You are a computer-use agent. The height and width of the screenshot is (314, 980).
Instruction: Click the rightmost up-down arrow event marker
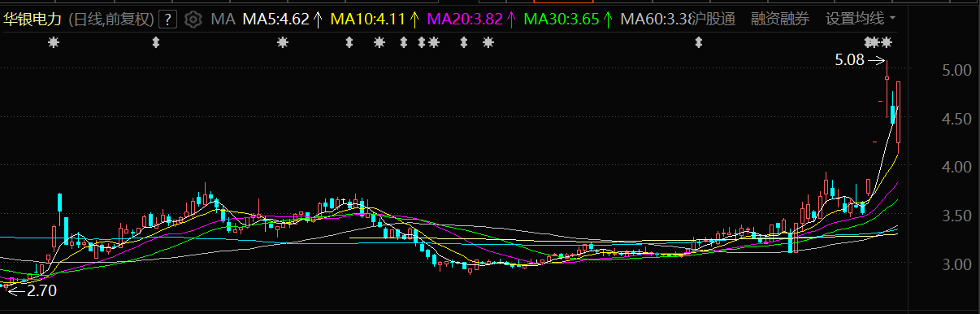(697, 42)
